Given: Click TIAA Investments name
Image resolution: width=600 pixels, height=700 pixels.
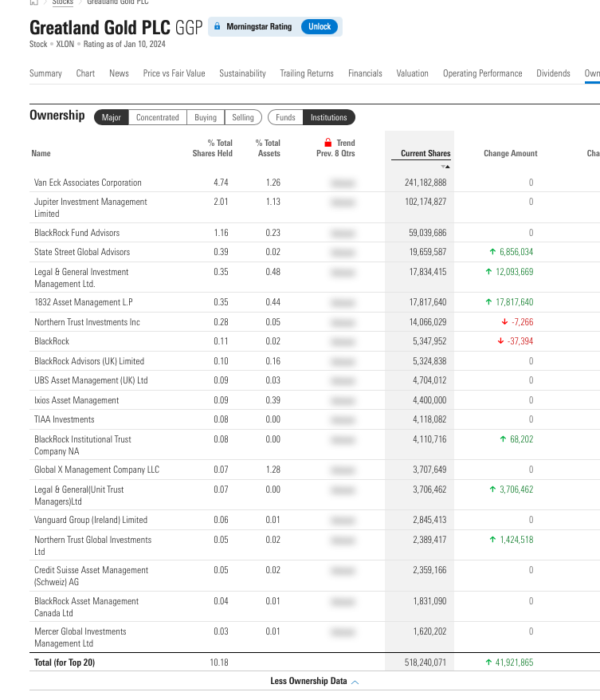Looking at the screenshot, I should (x=65, y=419).
